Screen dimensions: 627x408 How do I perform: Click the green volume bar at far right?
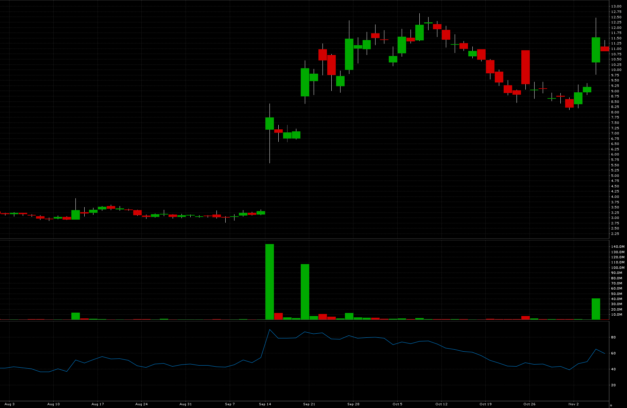pos(596,309)
